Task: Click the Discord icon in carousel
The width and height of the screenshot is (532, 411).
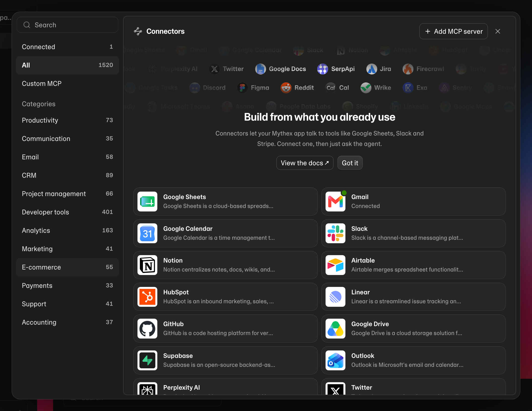Action: [x=195, y=88]
